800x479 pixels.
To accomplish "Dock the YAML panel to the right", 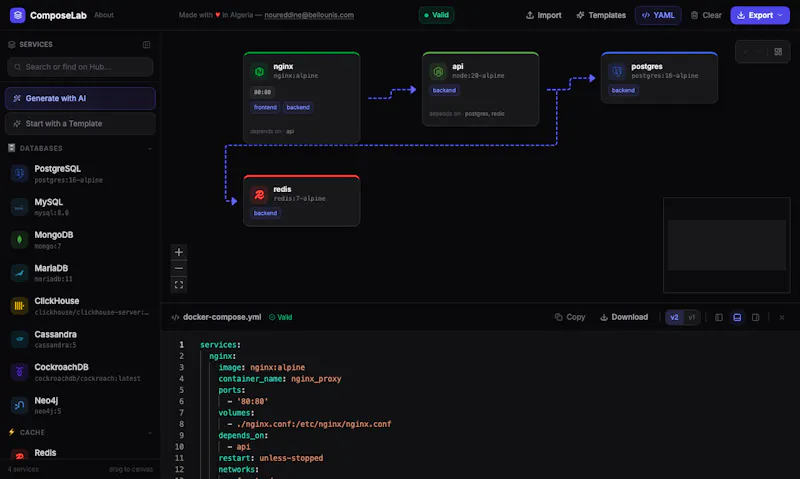I will coord(756,317).
